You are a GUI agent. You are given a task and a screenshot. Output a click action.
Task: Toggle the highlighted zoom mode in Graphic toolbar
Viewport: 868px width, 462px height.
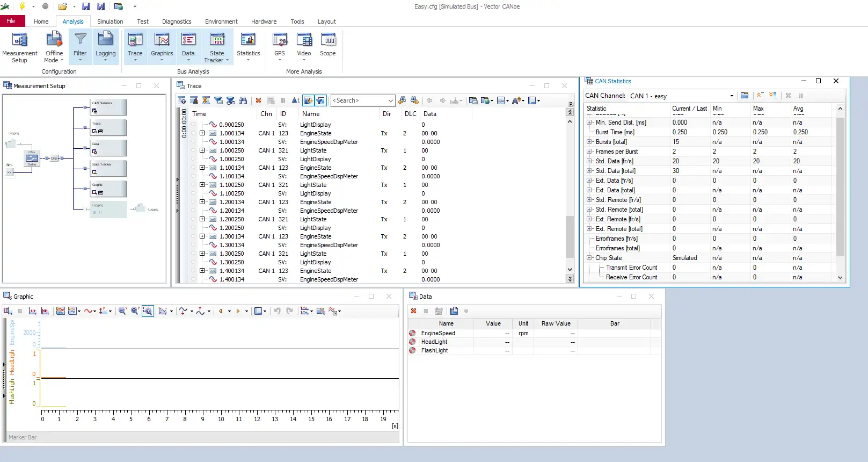(x=148, y=311)
